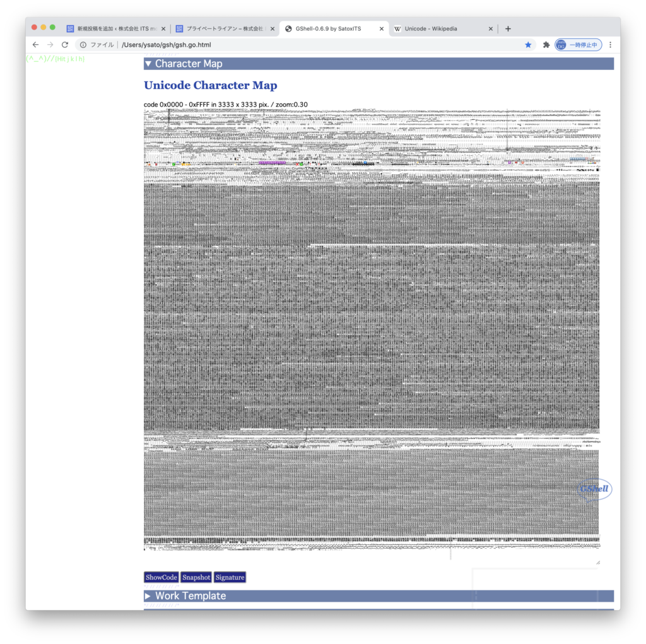
Task: Switch to the 新規投稿を追加 tab
Action: [x=112, y=28]
